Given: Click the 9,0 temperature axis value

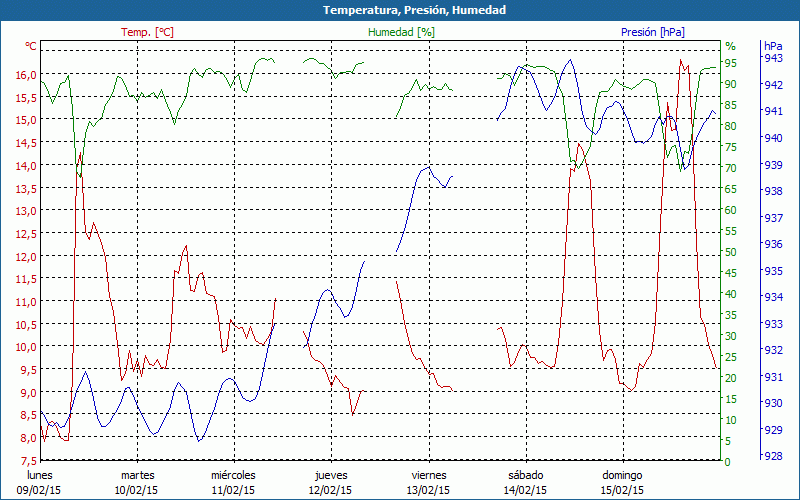Looking at the screenshot, I should click(29, 392).
